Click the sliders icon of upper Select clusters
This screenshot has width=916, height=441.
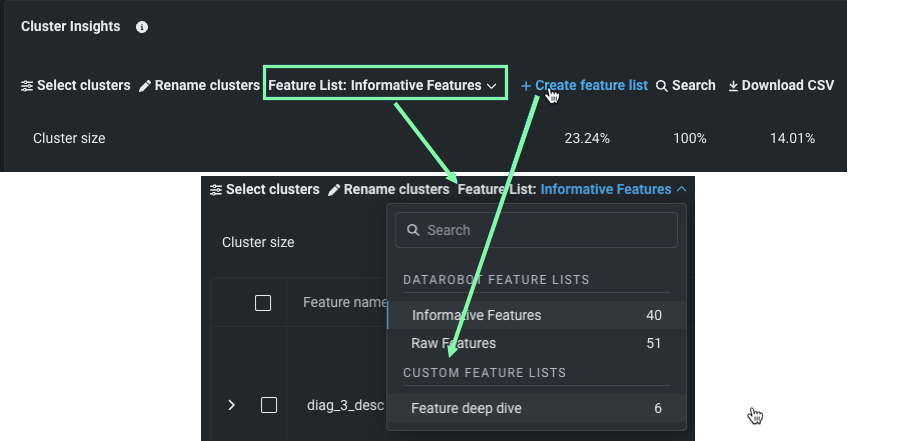(x=27, y=86)
